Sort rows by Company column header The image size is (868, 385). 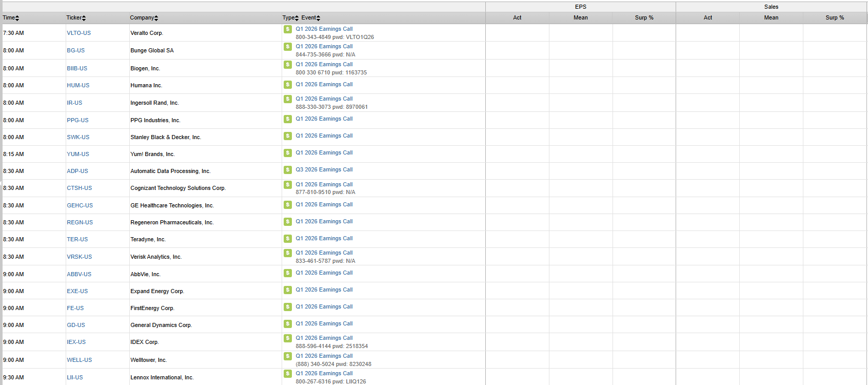(144, 18)
